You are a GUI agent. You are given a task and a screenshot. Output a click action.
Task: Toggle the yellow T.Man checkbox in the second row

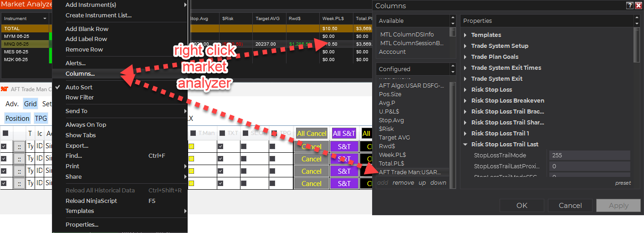pos(191,159)
